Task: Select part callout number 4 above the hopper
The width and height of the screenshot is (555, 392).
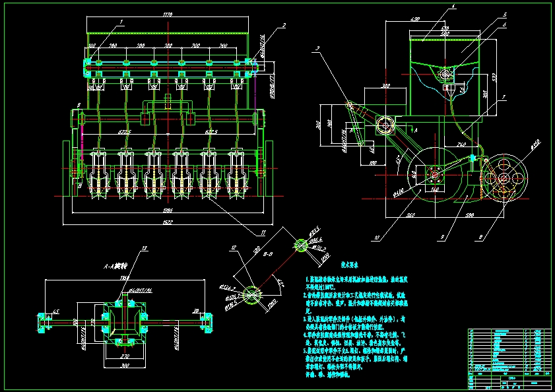Action: click(453, 6)
